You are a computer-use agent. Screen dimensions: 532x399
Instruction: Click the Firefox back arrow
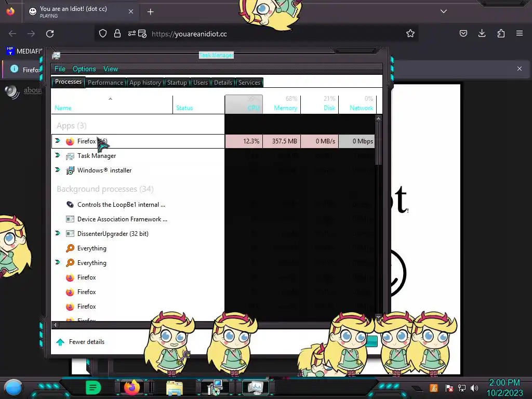point(12,34)
